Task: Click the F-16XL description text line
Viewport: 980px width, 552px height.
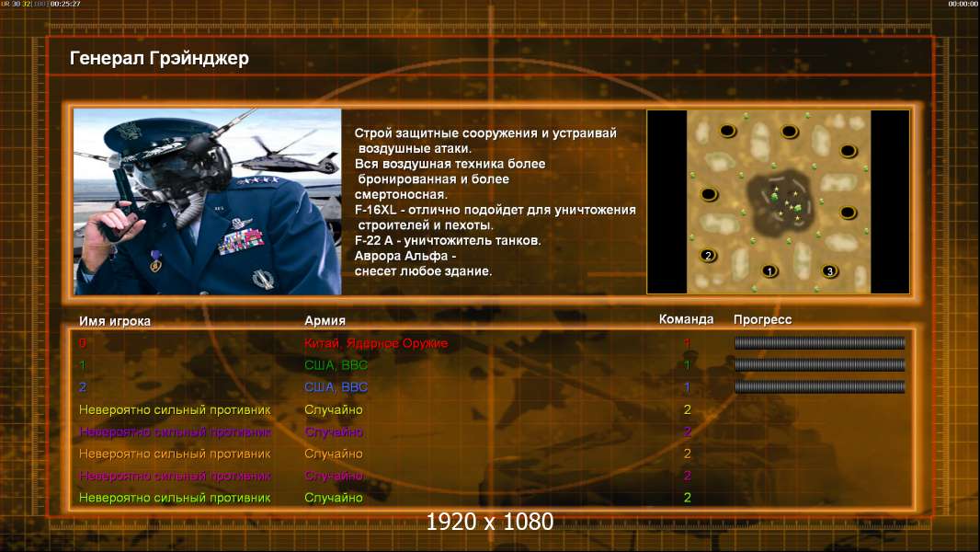Action: (495, 210)
